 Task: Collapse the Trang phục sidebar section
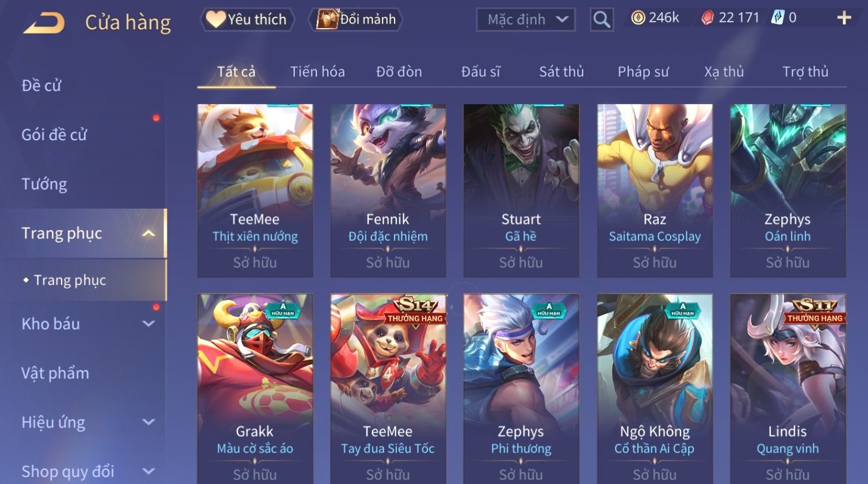point(148,233)
